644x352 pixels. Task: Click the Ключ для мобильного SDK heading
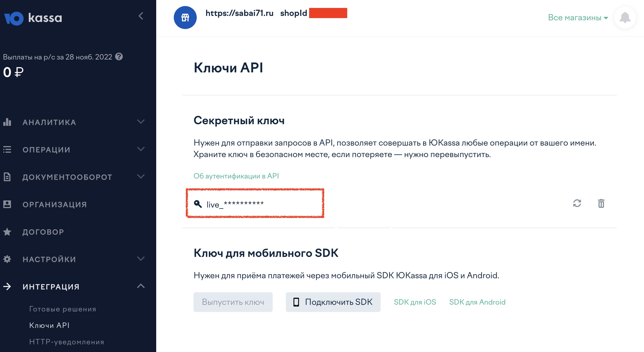266,253
